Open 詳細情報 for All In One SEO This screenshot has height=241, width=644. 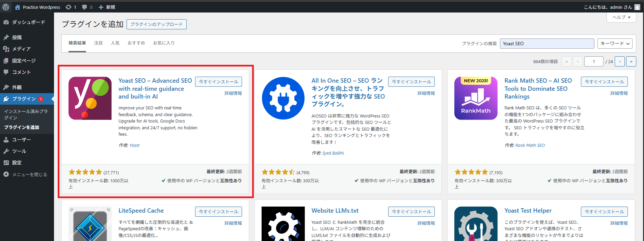point(426,93)
